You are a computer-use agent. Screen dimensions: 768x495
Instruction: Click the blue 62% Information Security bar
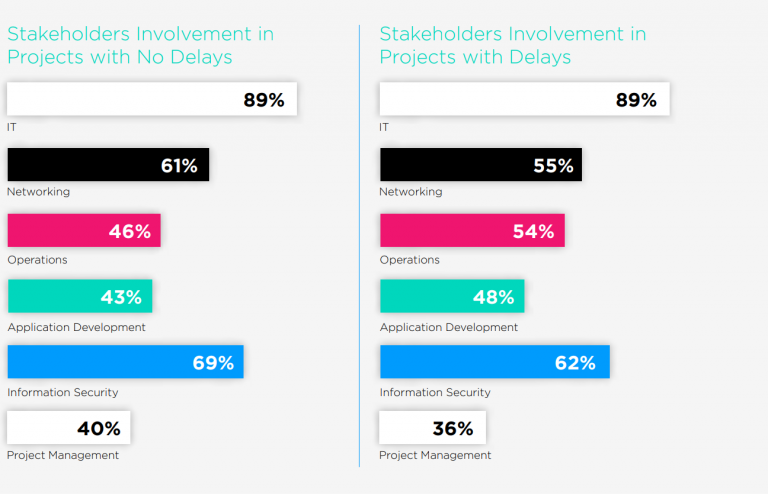click(x=494, y=362)
